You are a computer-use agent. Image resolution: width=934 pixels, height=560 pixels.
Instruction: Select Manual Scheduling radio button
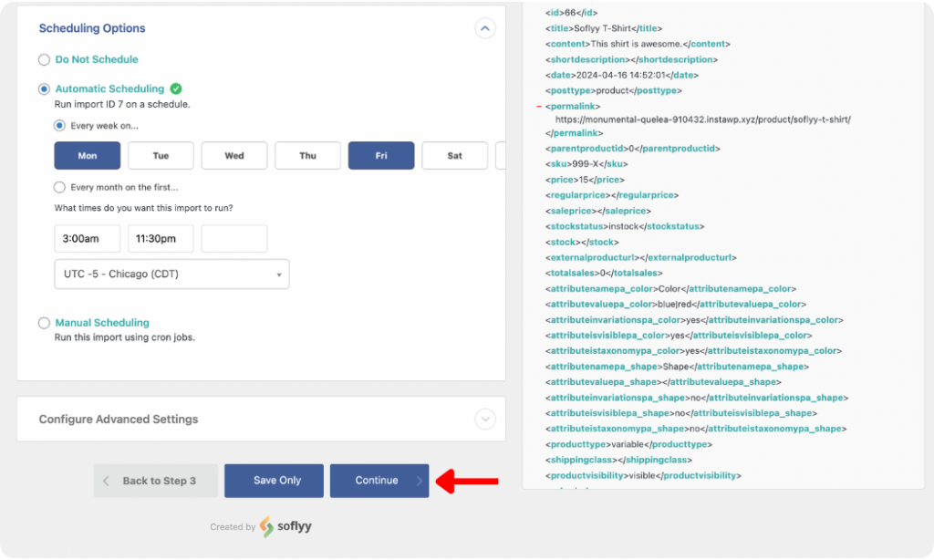pos(44,323)
